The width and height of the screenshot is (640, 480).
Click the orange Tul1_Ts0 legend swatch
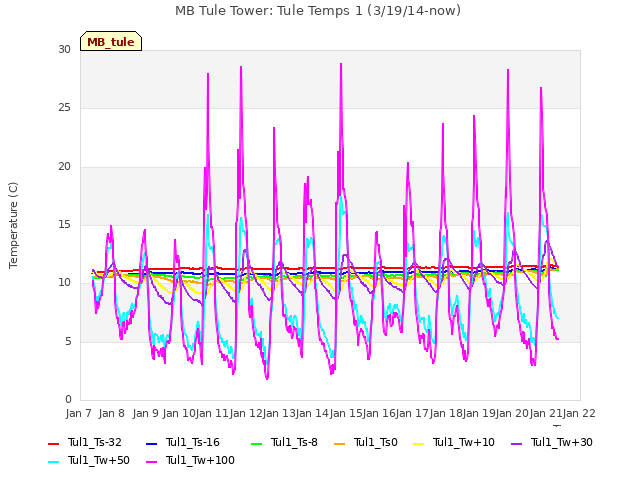(x=339, y=443)
